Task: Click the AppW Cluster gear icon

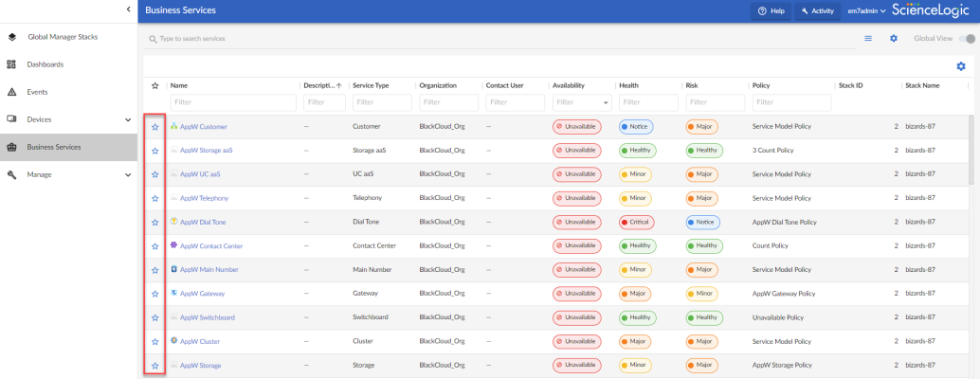Action: (174, 341)
